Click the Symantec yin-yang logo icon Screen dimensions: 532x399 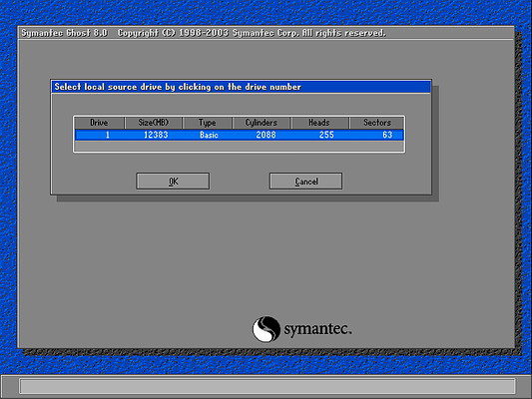[x=266, y=329]
